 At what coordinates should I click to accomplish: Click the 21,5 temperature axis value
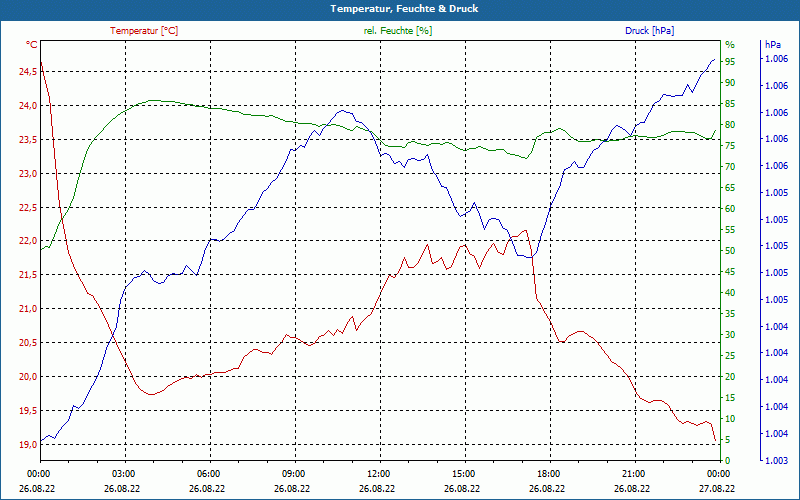[x=28, y=275]
